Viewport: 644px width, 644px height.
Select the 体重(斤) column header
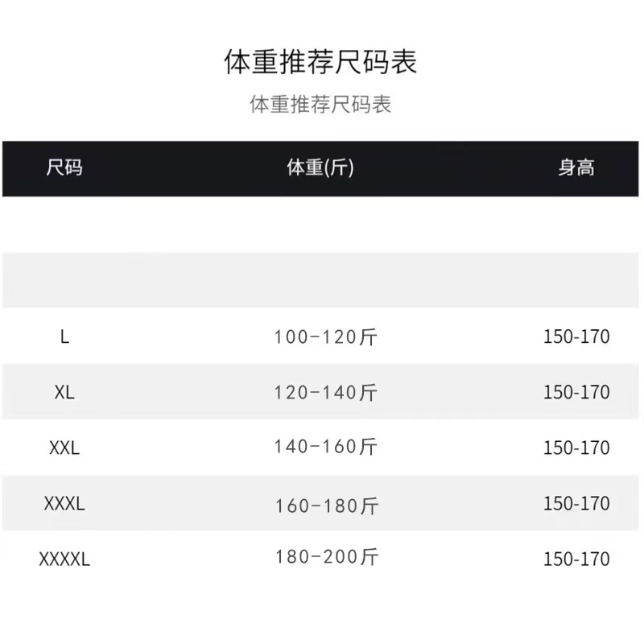coord(320,167)
